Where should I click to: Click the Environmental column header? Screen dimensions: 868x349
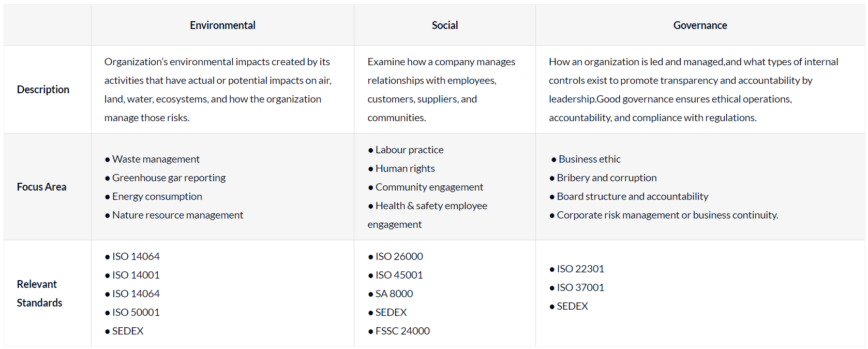click(222, 25)
